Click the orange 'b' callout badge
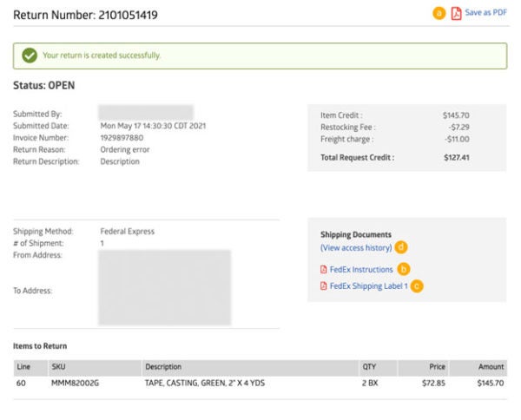The width and height of the screenshot is (521, 420). (x=404, y=270)
